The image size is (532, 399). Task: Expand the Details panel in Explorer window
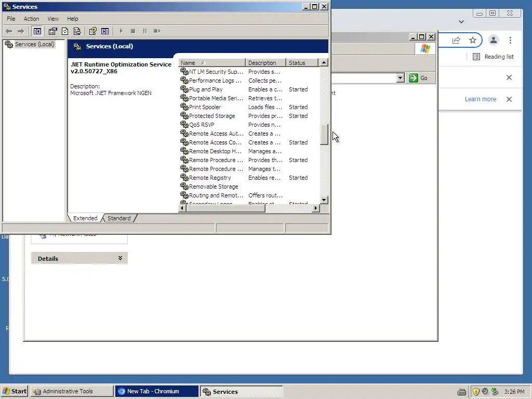120,258
